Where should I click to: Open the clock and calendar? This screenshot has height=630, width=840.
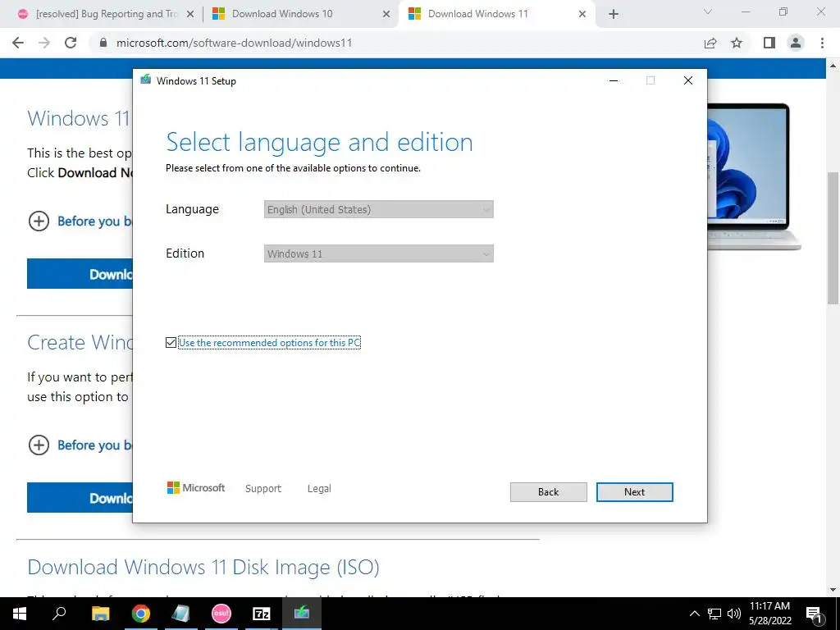point(769,614)
